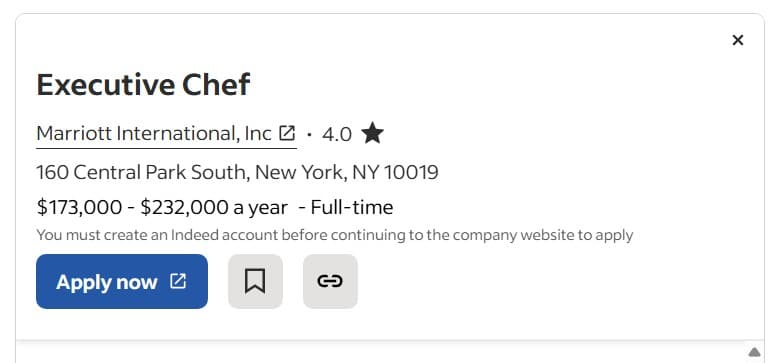Save this job with the bookmark icon
777x363 pixels.
(x=255, y=281)
